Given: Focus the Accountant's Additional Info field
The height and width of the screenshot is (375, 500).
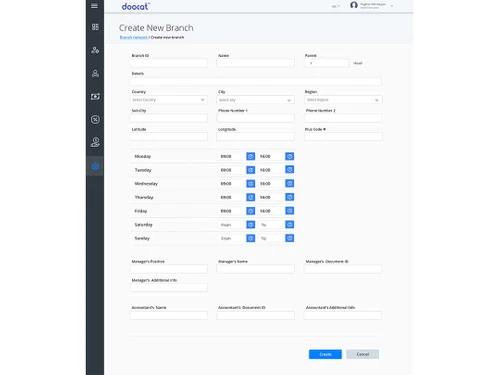Looking at the screenshot, I should click(x=343, y=315).
